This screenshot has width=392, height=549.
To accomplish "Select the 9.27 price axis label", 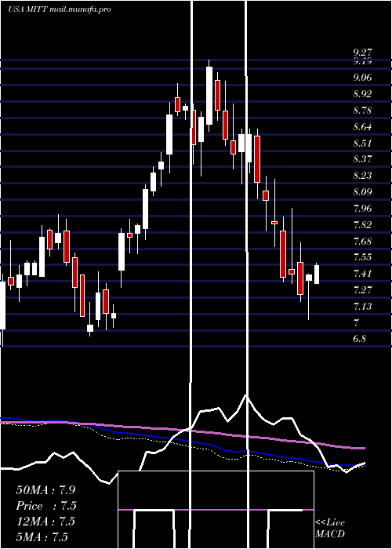I will (x=363, y=53).
